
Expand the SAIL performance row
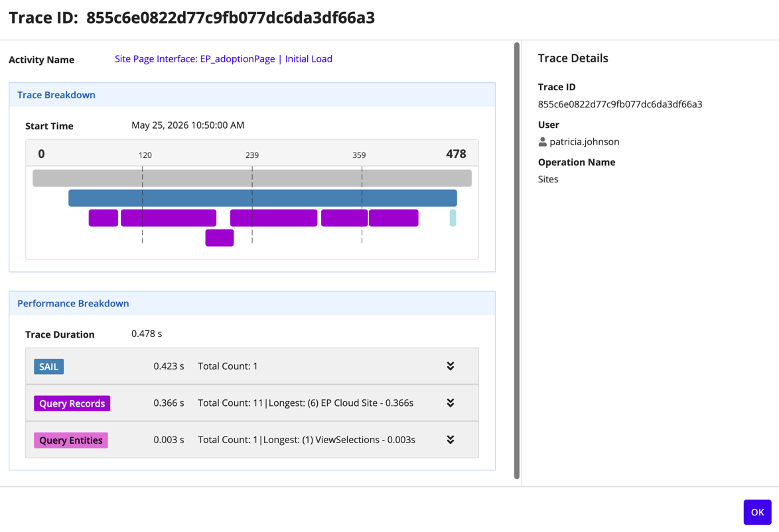450,366
